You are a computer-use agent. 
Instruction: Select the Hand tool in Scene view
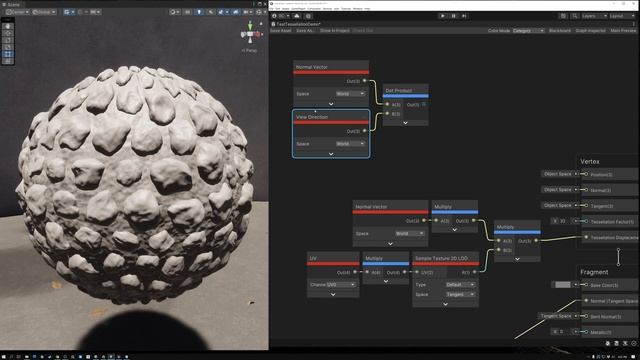point(8,26)
